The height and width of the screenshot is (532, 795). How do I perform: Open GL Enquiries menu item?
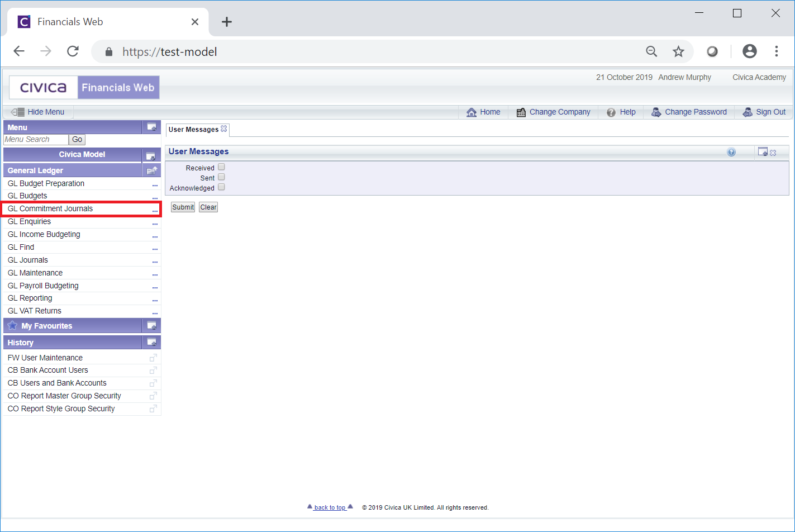point(29,221)
